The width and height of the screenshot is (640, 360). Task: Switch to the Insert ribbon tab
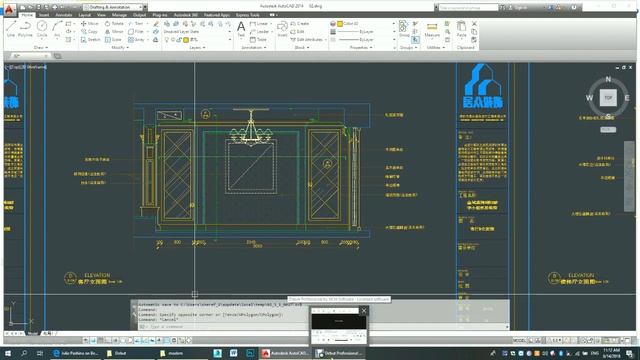coord(44,15)
